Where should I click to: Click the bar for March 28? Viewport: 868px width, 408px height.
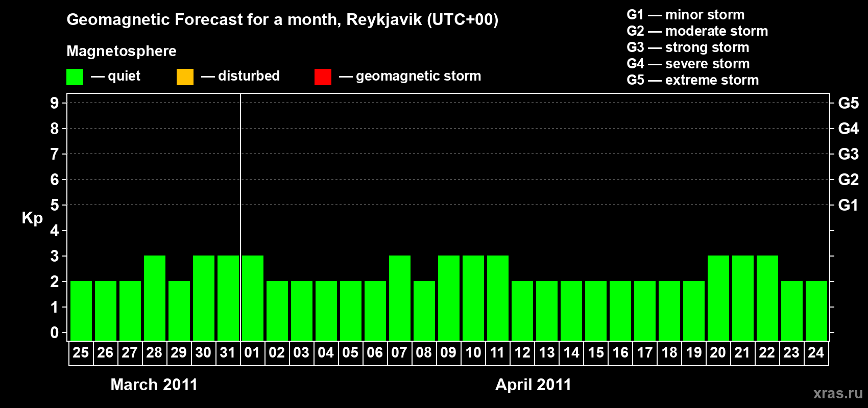pos(155,298)
